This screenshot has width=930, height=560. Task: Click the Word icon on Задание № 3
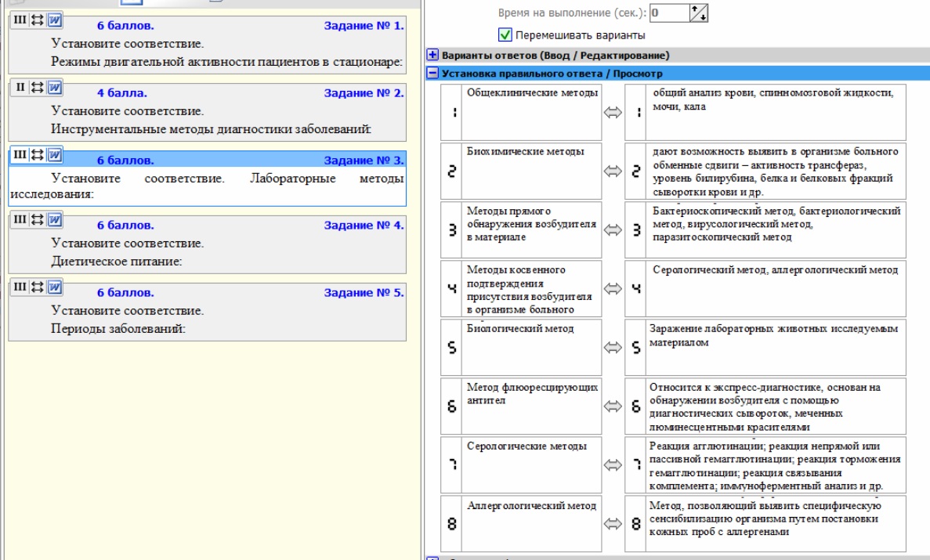(55, 155)
